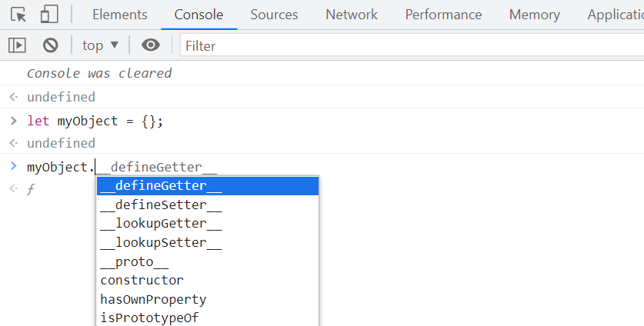Open the Performance tab

pyautogui.click(x=443, y=15)
